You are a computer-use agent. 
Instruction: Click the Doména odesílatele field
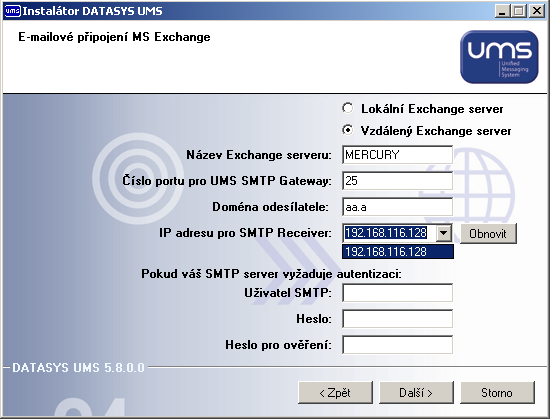(397, 207)
